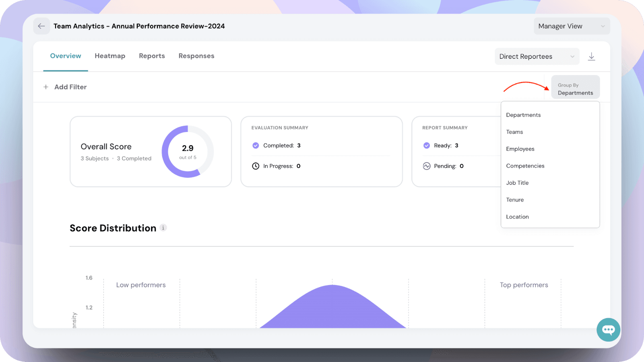Click the Overall Score donut chart
Viewport: 644px width, 362px height.
(x=188, y=152)
